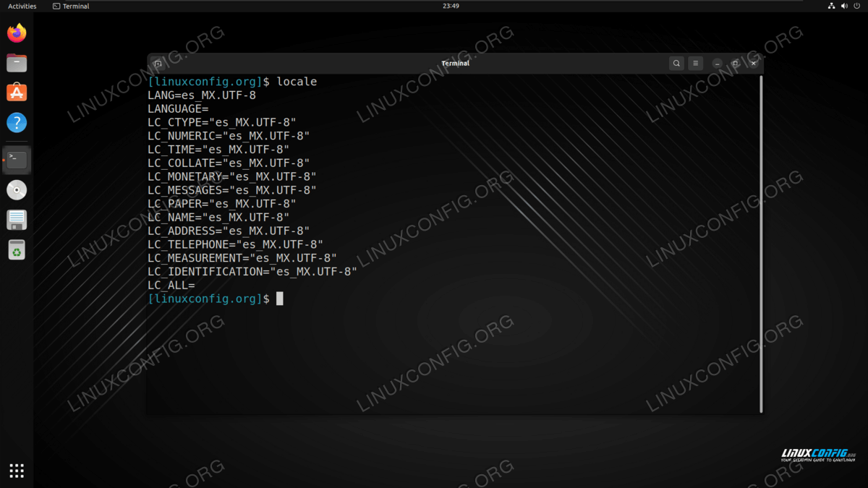Click the Terminal vertical scrollbar

tap(761, 244)
